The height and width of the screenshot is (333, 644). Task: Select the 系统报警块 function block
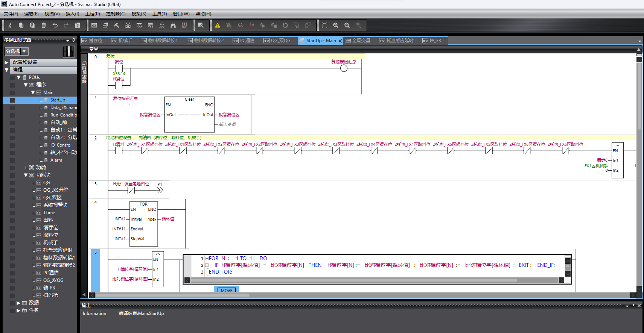pyautogui.click(x=55, y=205)
